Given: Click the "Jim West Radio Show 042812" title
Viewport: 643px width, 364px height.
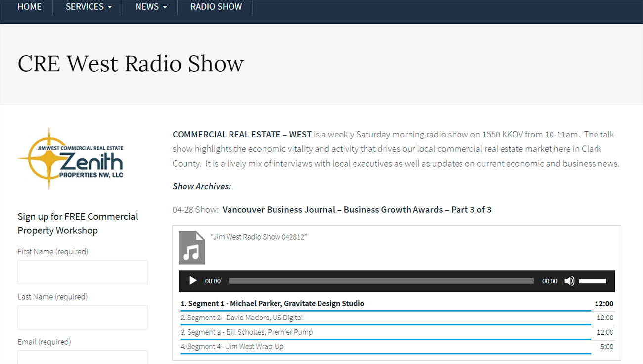Looking at the screenshot, I should coord(259,237).
